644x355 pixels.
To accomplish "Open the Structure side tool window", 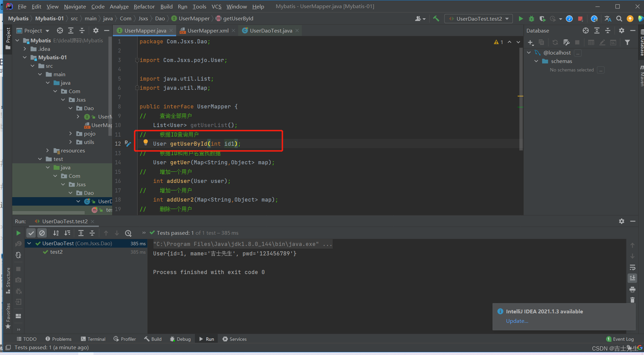I will click(8, 280).
